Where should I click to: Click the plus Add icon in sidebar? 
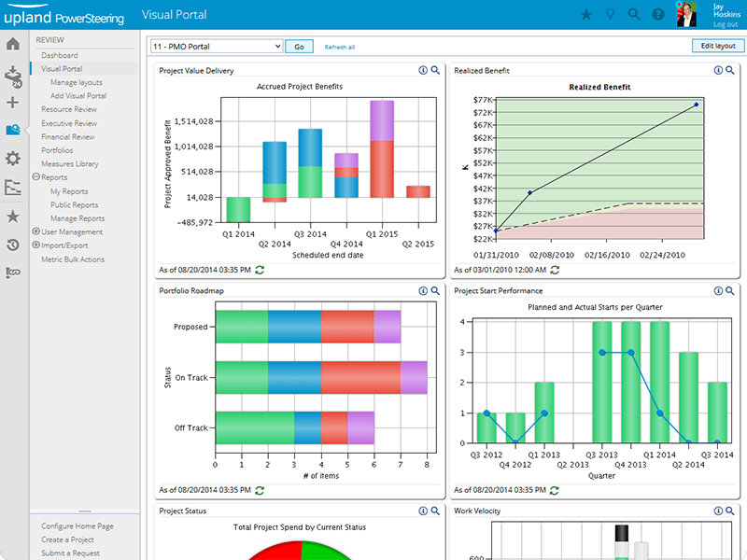point(13,103)
